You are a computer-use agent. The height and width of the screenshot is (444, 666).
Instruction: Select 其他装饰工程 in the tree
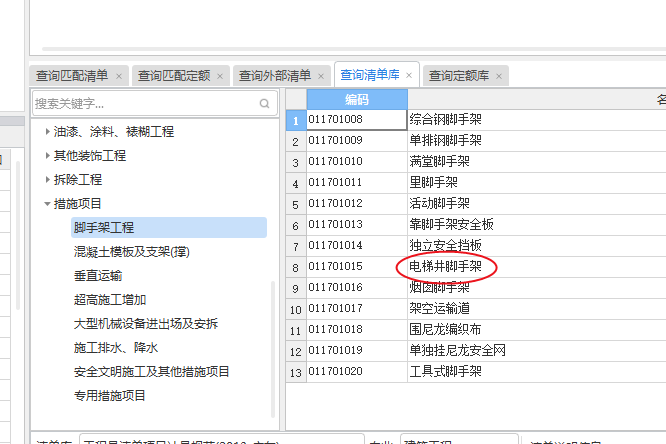point(90,156)
